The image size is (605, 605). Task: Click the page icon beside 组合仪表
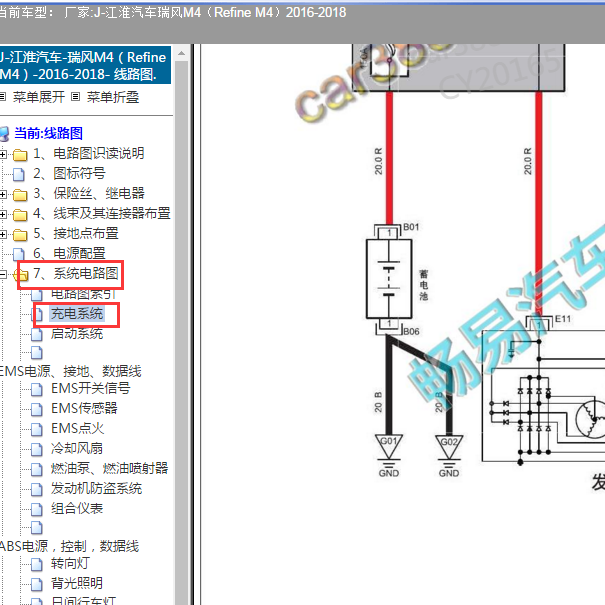pos(37,510)
